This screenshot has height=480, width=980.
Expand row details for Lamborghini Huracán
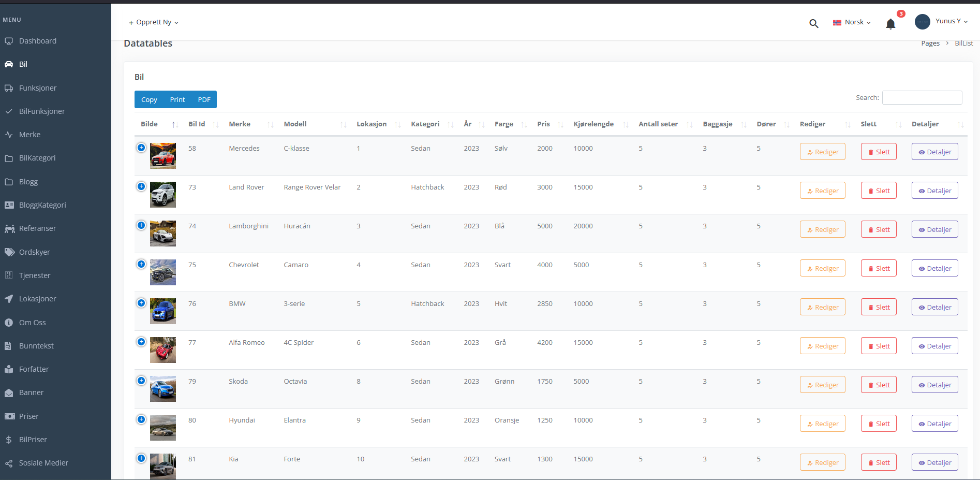141,225
